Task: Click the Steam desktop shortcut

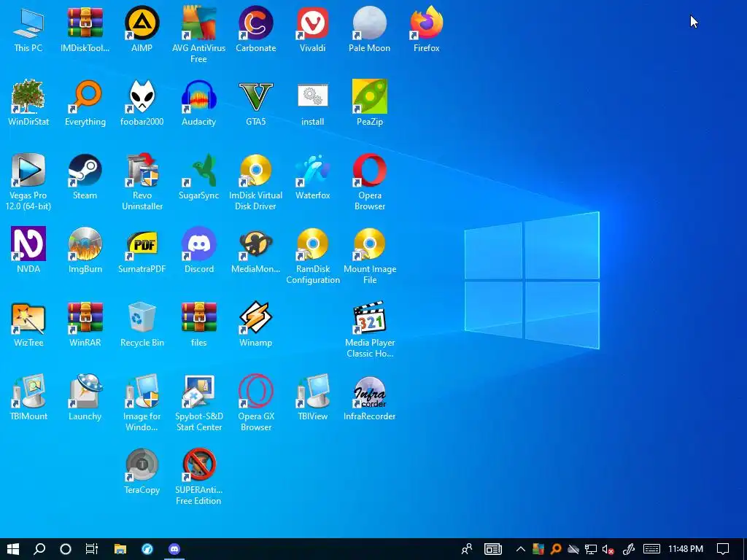Action: [85, 176]
